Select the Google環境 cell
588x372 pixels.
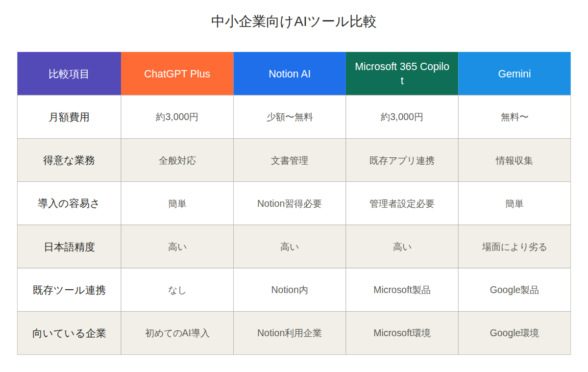coord(514,333)
